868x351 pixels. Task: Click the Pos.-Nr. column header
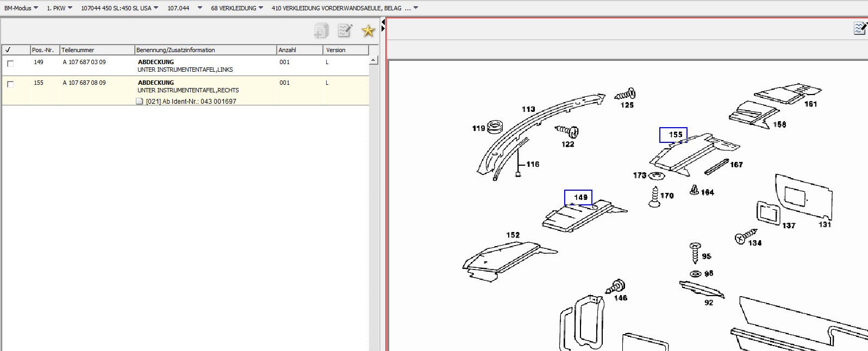(x=45, y=49)
